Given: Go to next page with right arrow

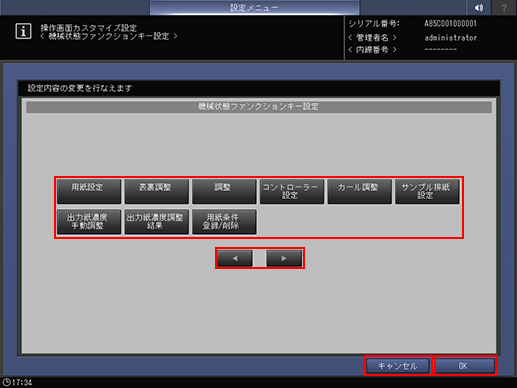Looking at the screenshot, I should pyautogui.click(x=284, y=258).
